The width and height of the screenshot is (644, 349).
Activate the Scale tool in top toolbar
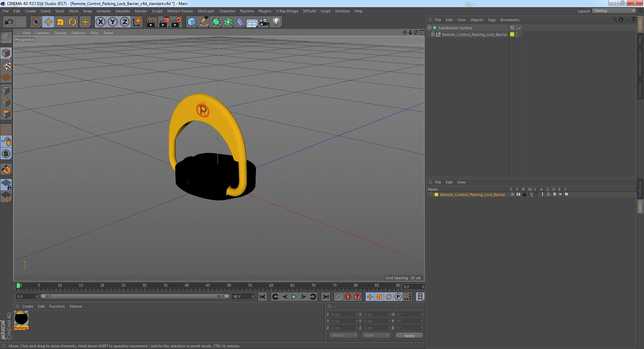60,22
